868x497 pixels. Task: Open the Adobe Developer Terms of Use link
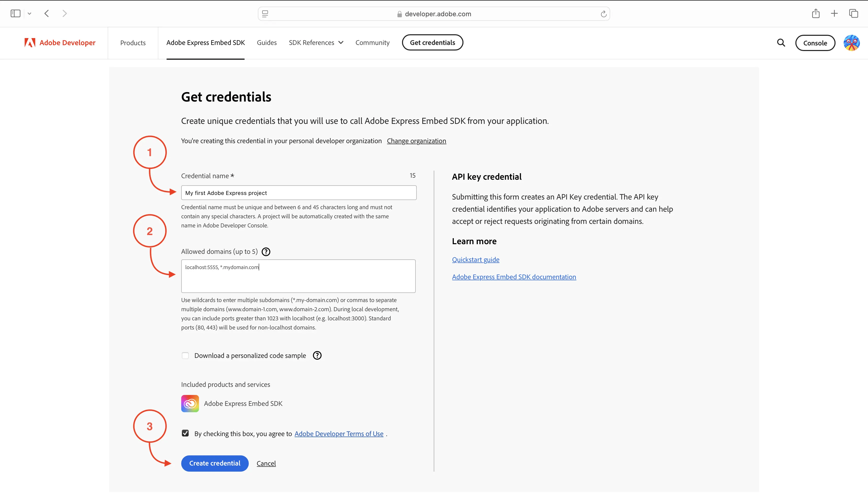tap(339, 434)
